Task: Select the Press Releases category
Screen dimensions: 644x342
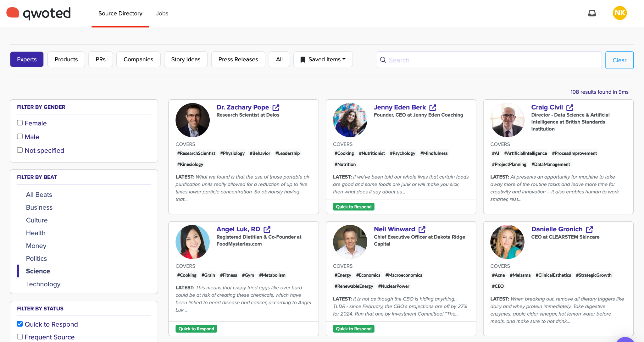Action: pyautogui.click(x=238, y=59)
